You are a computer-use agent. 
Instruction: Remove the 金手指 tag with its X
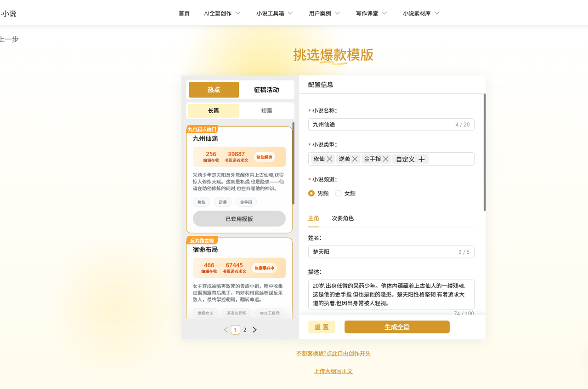tap(385, 159)
